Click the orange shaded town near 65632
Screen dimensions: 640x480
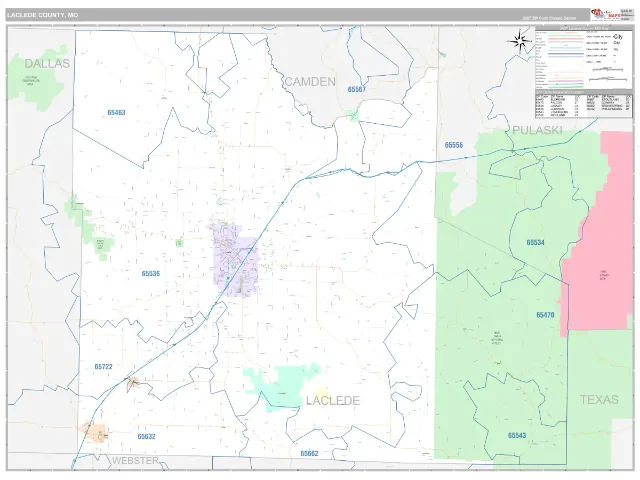click(95, 432)
